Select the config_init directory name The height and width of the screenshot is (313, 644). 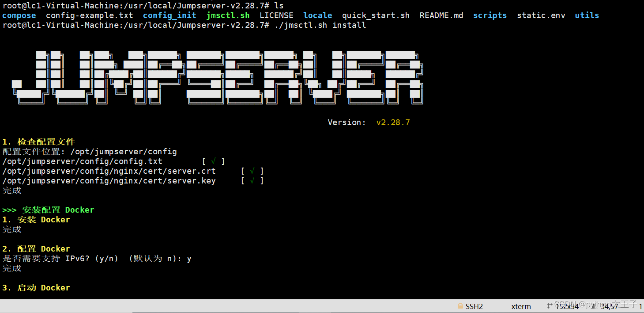[169, 15]
